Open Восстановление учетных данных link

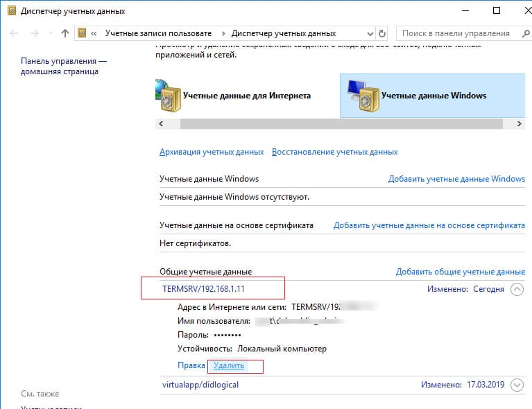click(x=334, y=152)
